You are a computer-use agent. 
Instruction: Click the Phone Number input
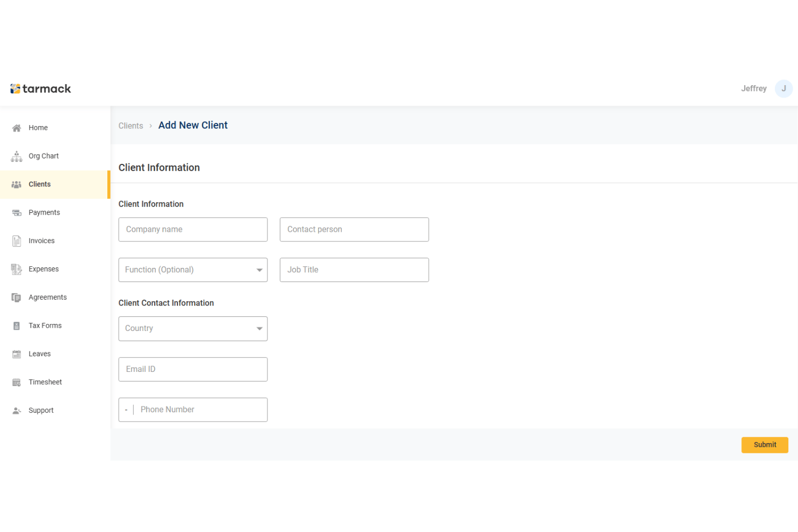(201, 410)
